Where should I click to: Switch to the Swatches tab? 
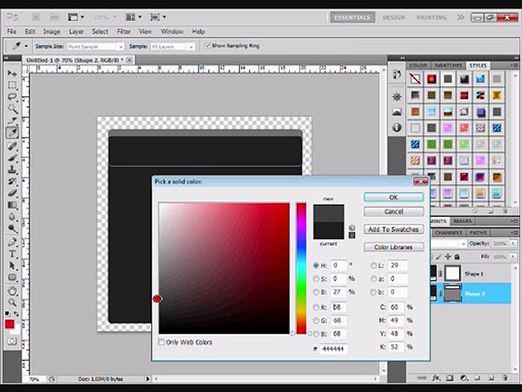pos(448,66)
